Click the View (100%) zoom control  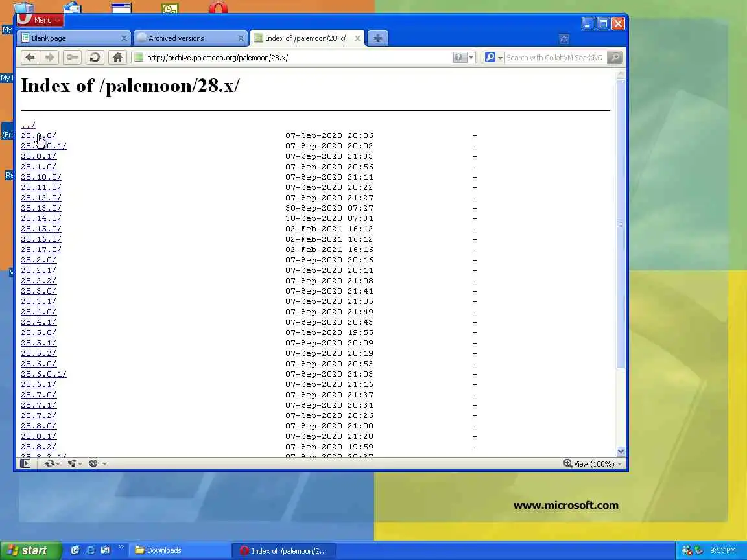point(589,464)
